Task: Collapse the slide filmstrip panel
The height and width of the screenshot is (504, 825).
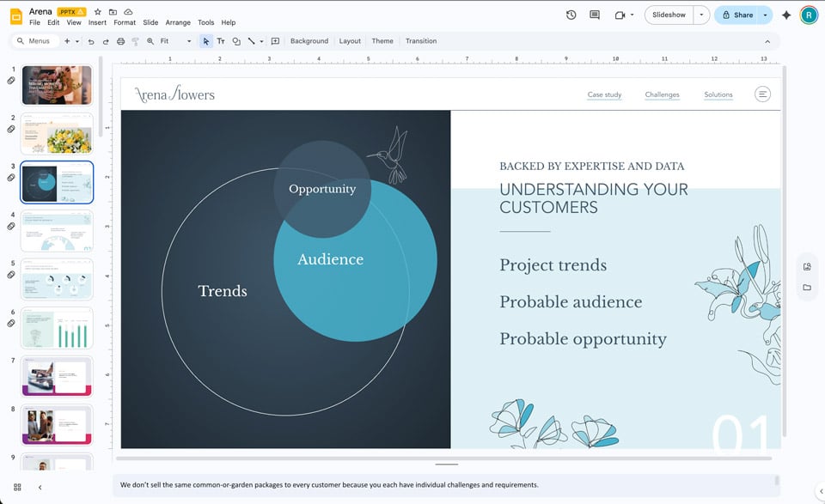Action: click(40, 487)
